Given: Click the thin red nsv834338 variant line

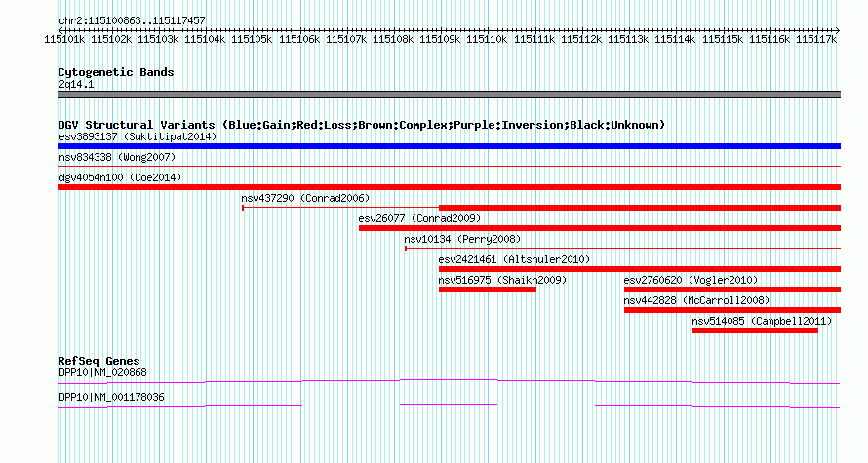Looking at the screenshot, I should (x=449, y=166).
